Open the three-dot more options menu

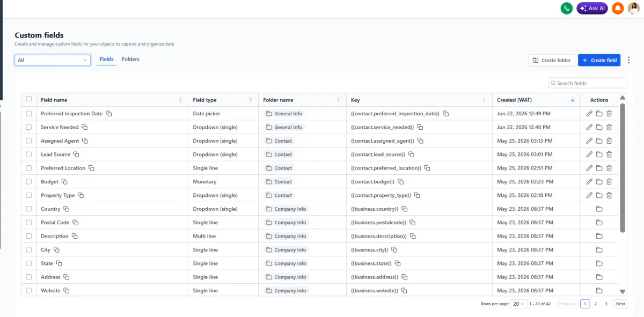click(629, 60)
